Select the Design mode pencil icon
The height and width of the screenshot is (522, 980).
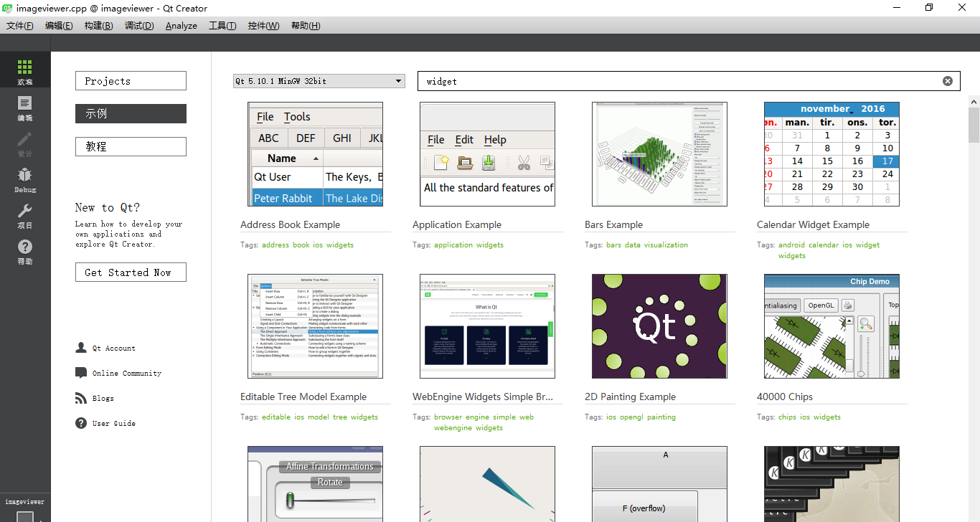coord(25,143)
